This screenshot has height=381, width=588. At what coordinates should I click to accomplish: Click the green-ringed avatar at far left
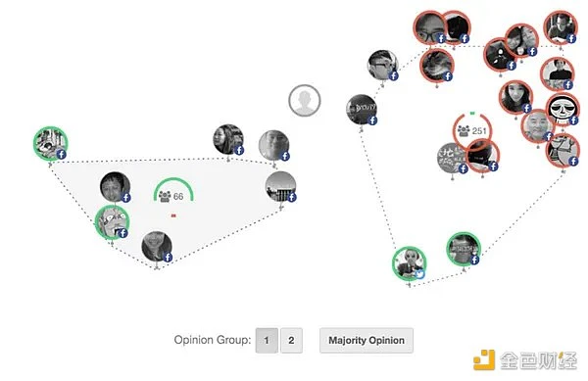tap(51, 144)
